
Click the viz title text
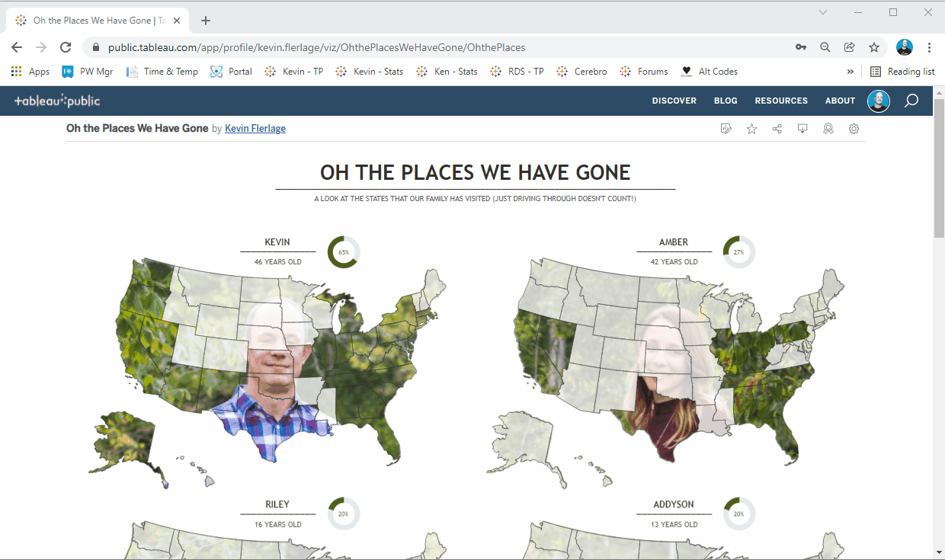(476, 172)
